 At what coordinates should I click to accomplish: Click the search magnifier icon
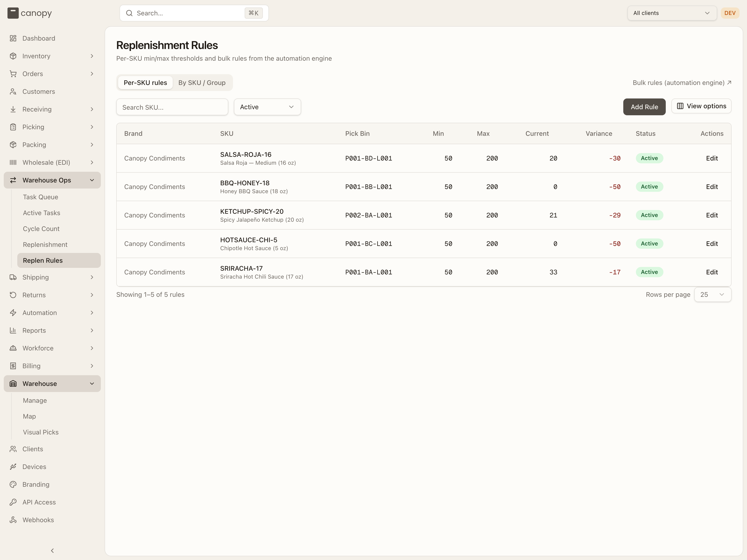(x=129, y=13)
